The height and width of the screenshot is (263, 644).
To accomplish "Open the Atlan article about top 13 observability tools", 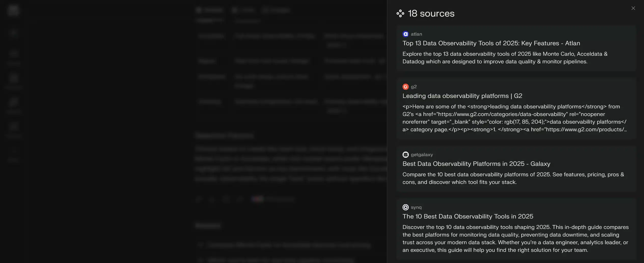I will point(491,43).
